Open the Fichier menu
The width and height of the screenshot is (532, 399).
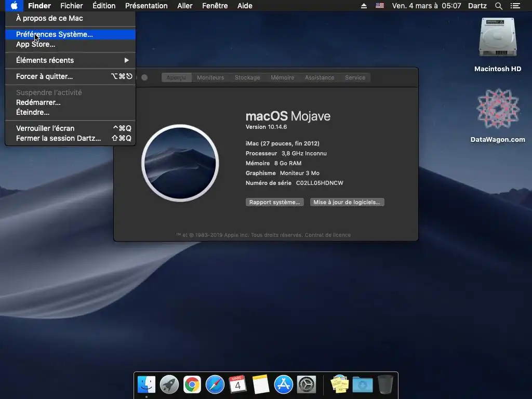72,6
